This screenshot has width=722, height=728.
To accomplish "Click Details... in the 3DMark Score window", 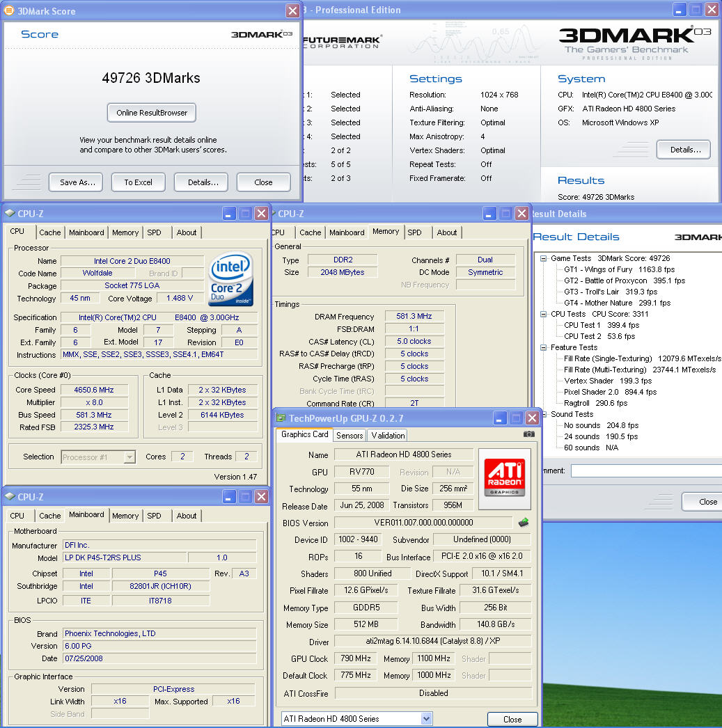I will (x=203, y=182).
